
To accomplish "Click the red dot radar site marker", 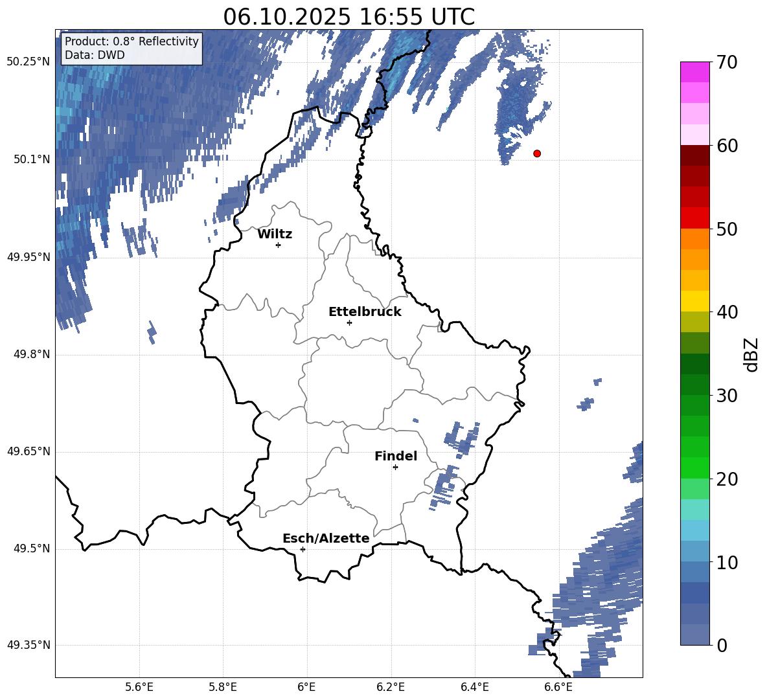I will pos(537,153).
